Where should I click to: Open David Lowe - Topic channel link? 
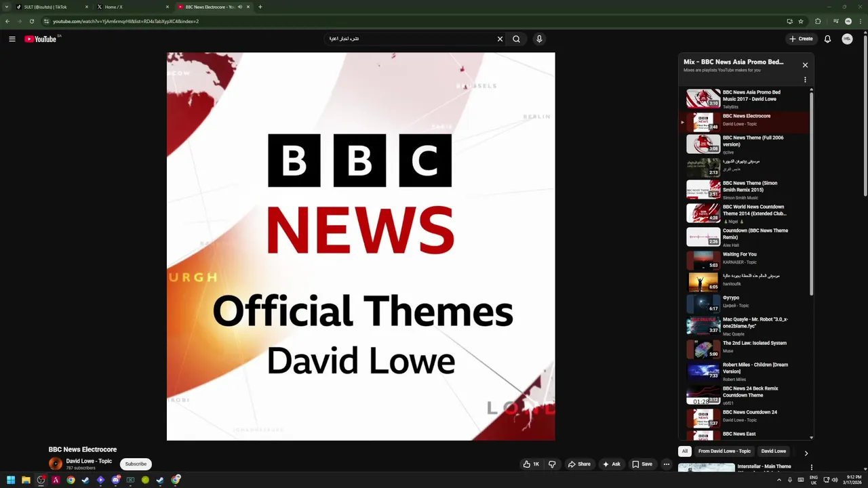point(89,461)
